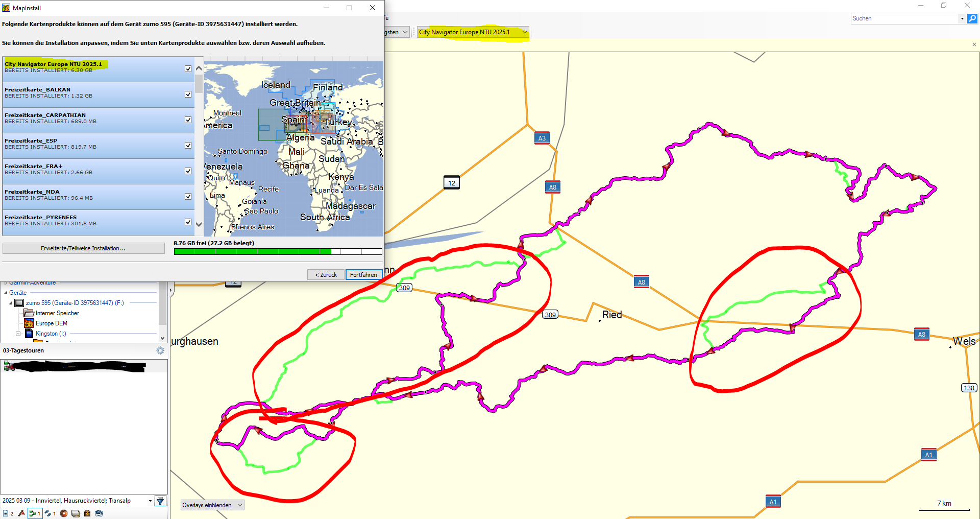
Task: Select the Europe DEM map icon
Action: tap(29, 323)
